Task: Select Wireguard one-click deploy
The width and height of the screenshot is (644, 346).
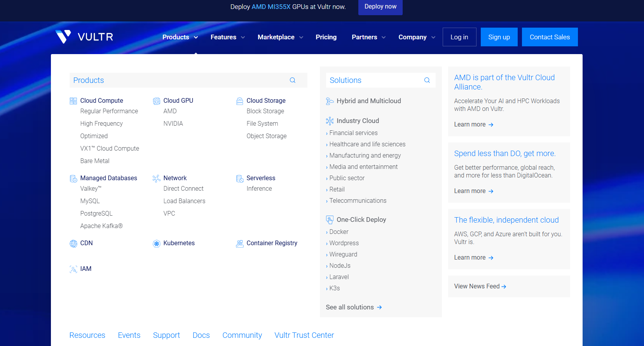Action: (x=343, y=254)
